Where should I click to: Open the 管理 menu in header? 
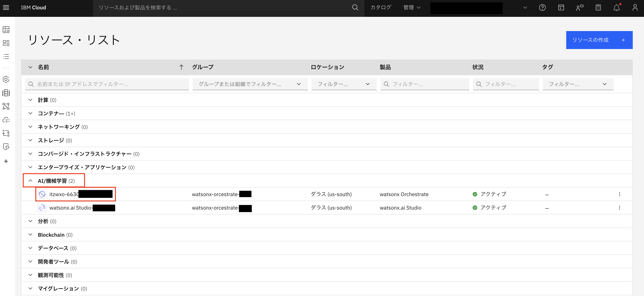(x=412, y=7)
